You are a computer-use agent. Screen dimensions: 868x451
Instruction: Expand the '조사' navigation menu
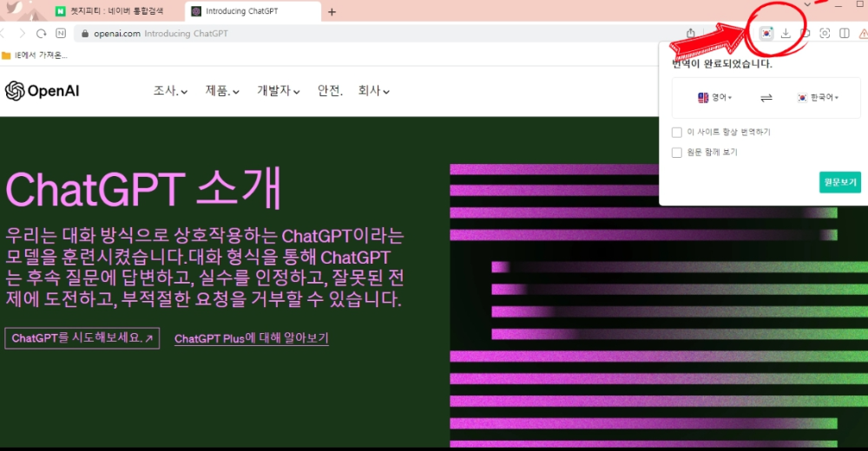[170, 91]
